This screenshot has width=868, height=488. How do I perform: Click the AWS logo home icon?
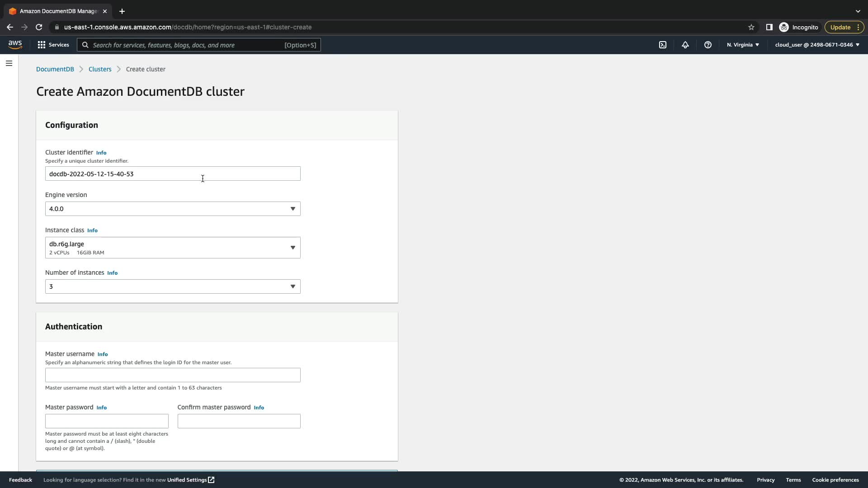15,44
